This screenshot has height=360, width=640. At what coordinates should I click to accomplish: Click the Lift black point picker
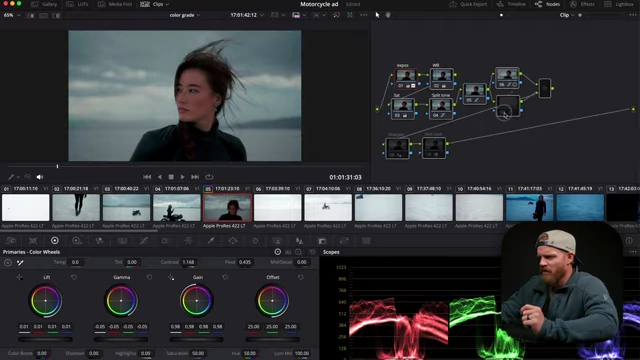coord(19,277)
